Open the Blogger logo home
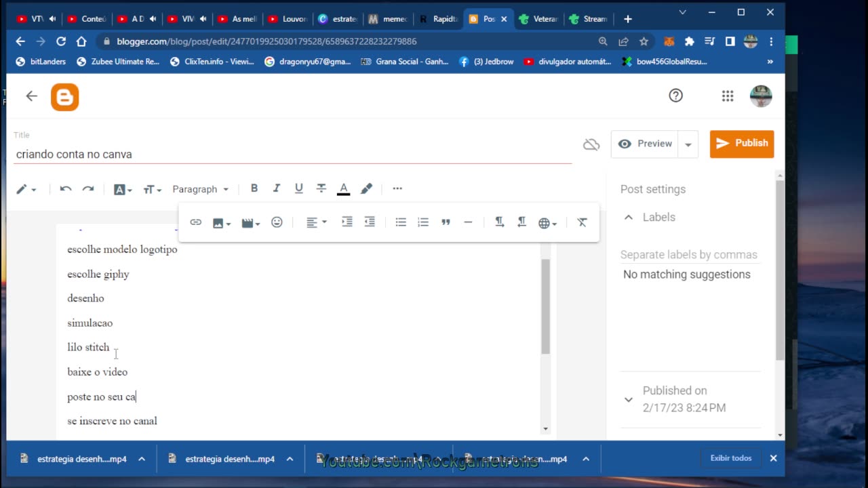Viewport: 868px width, 488px height. 65,98
